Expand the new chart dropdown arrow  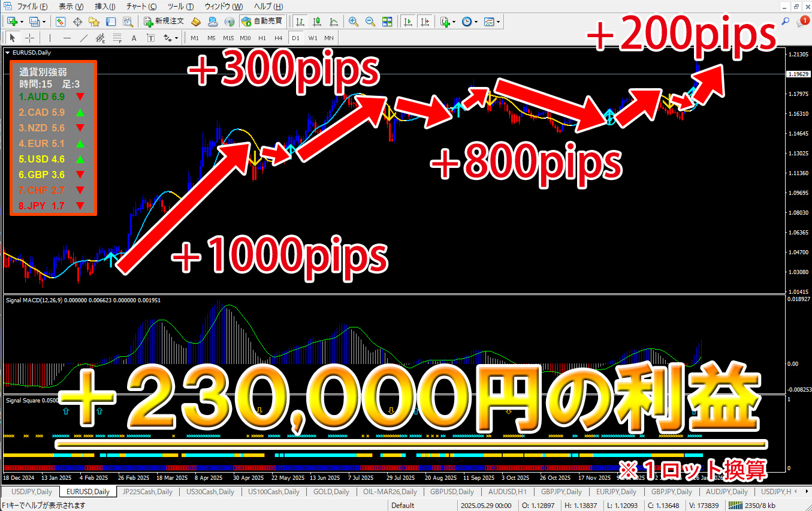[x=23, y=22]
